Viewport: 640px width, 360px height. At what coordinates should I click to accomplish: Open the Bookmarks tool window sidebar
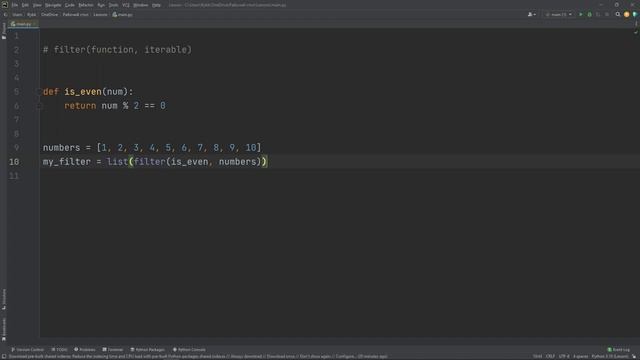coord(4,329)
